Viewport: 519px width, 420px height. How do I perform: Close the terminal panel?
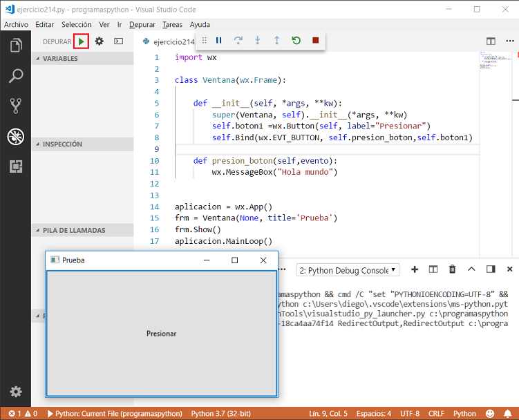(510, 269)
